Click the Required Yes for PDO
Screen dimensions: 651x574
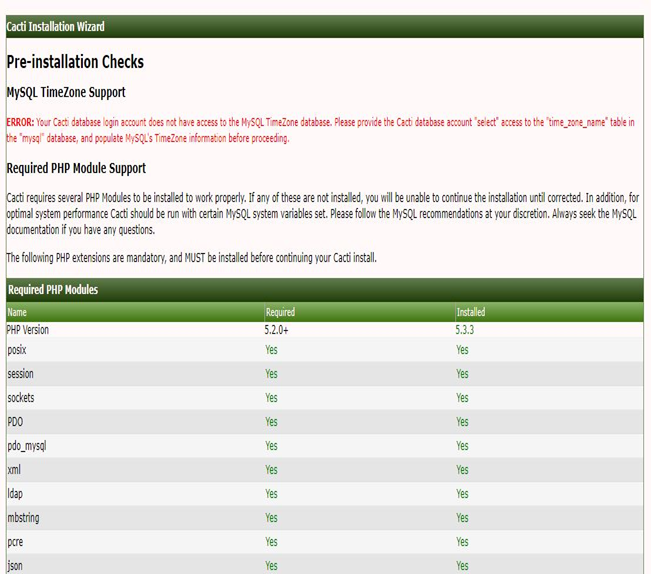[x=272, y=422]
